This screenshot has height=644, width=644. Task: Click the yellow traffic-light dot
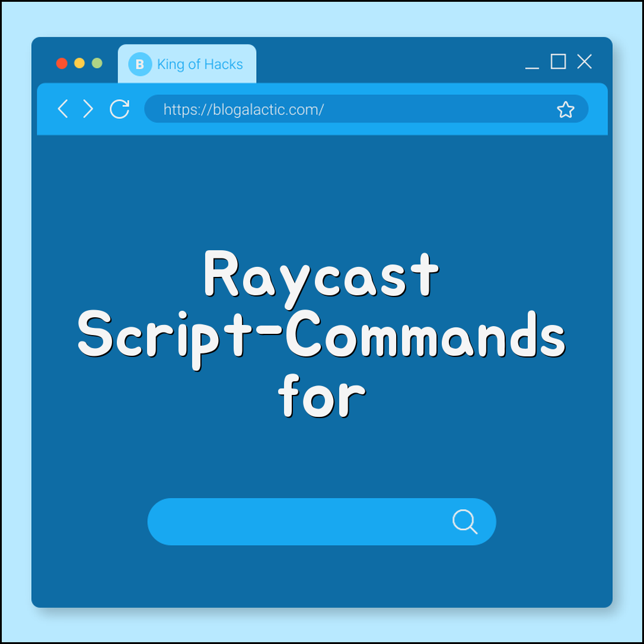pyautogui.click(x=79, y=63)
